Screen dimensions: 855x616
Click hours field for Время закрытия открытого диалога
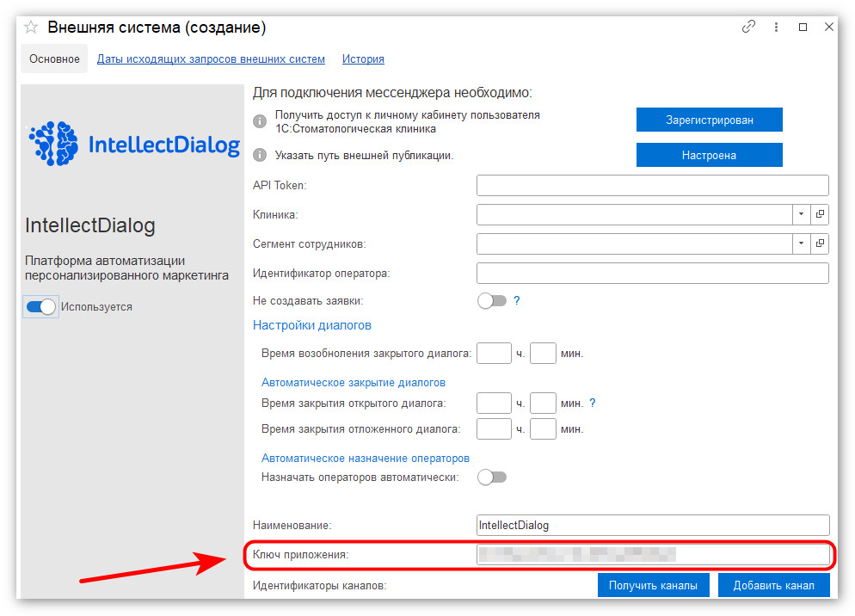[494, 403]
